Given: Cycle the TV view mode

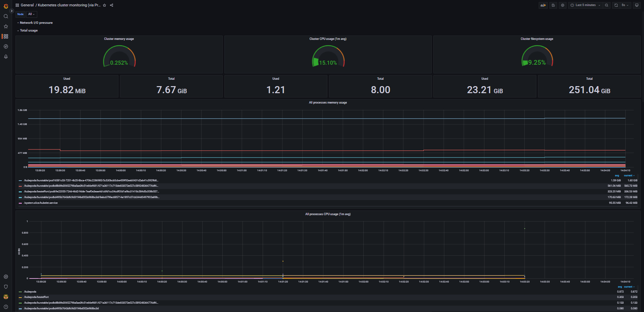Looking at the screenshot, I should 636,5.
